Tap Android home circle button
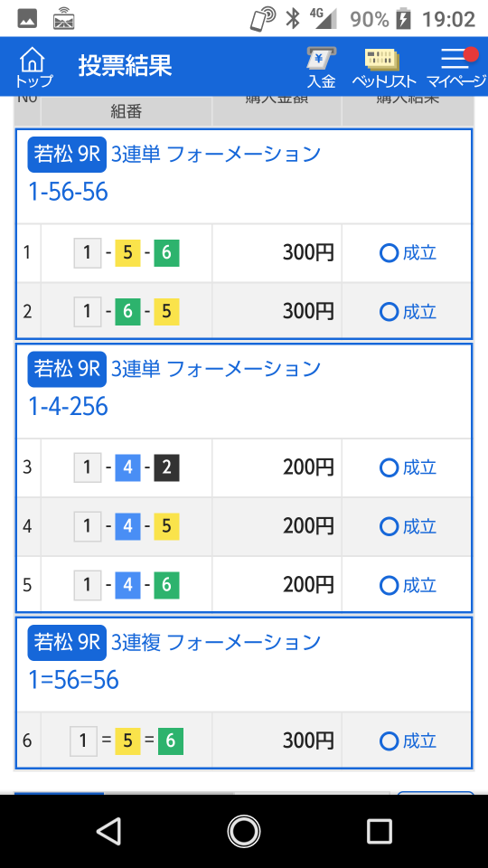Image resolution: width=488 pixels, height=868 pixels. [244, 831]
